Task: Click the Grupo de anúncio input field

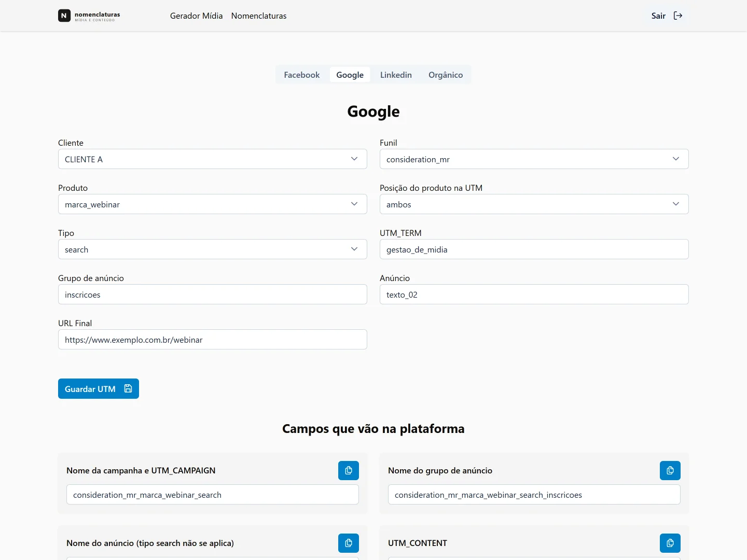Action: pyautogui.click(x=213, y=295)
